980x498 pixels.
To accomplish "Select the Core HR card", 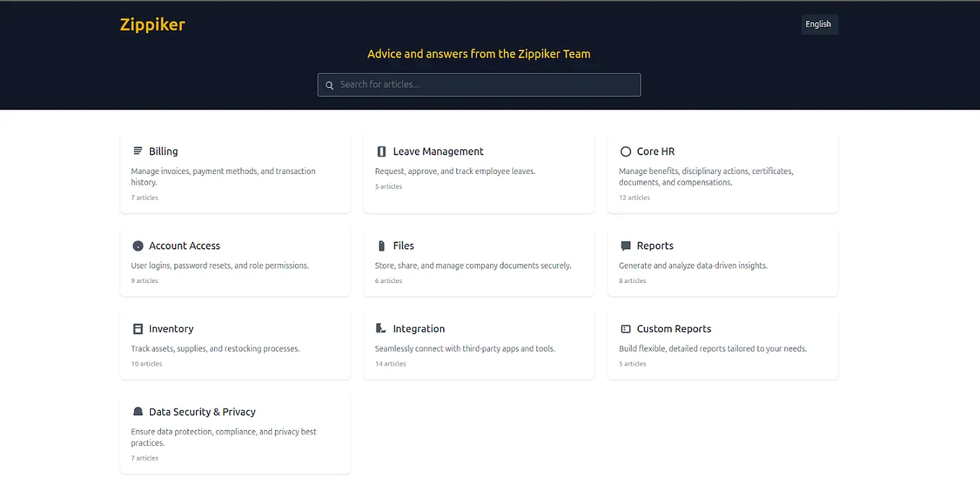I will pyautogui.click(x=722, y=173).
